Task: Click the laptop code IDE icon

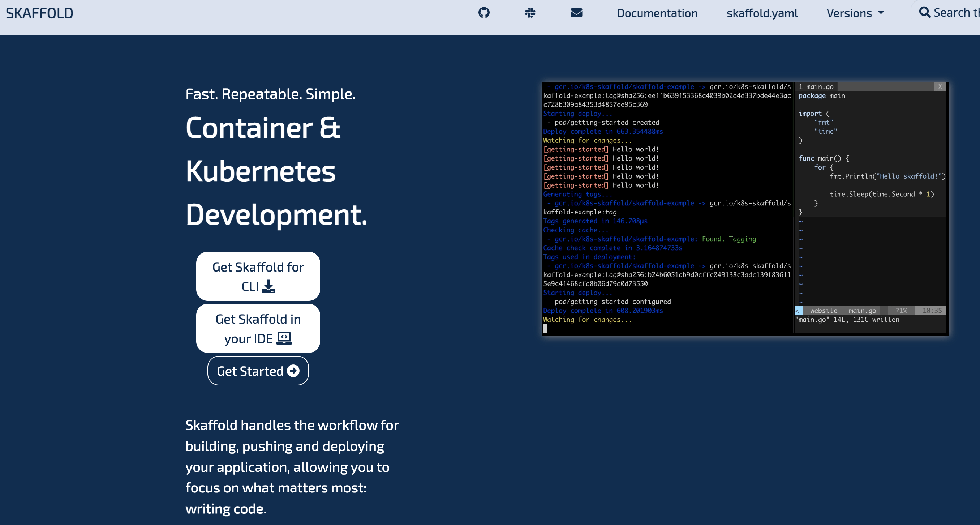Action: [284, 338]
